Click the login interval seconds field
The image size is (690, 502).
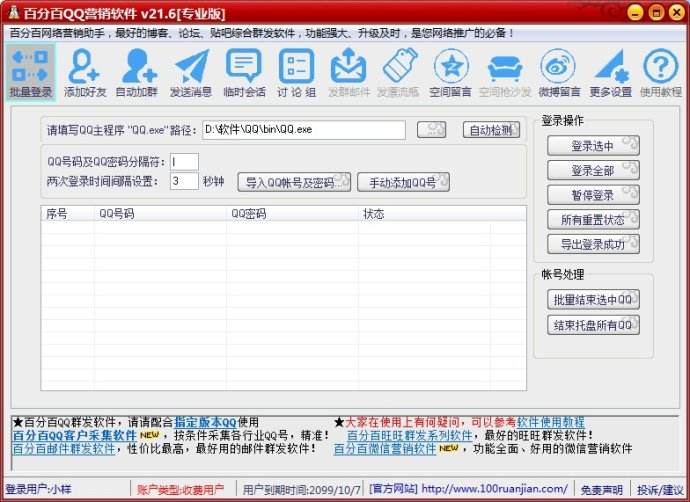pyautogui.click(x=184, y=181)
